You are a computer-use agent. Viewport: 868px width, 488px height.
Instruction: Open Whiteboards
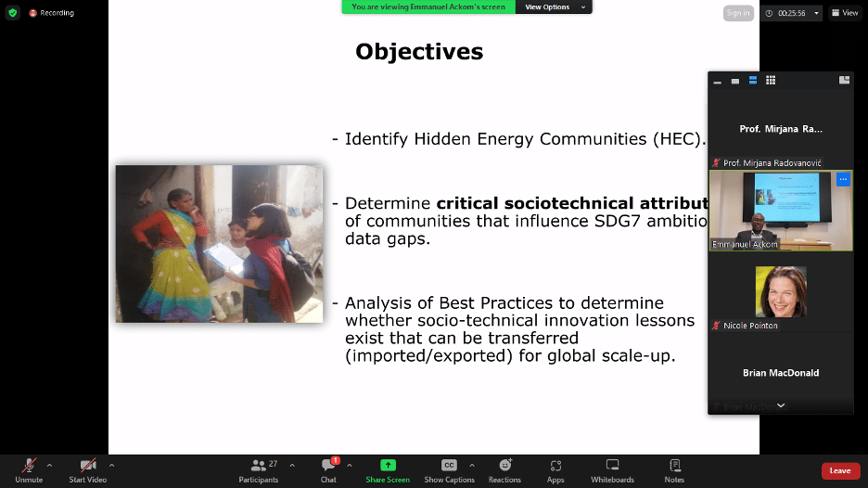point(612,466)
